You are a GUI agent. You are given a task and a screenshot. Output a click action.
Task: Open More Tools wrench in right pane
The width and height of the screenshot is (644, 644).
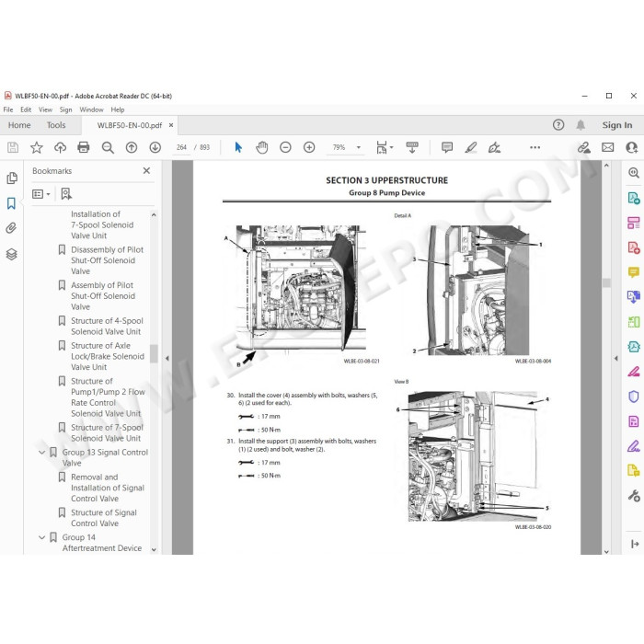[x=633, y=496]
